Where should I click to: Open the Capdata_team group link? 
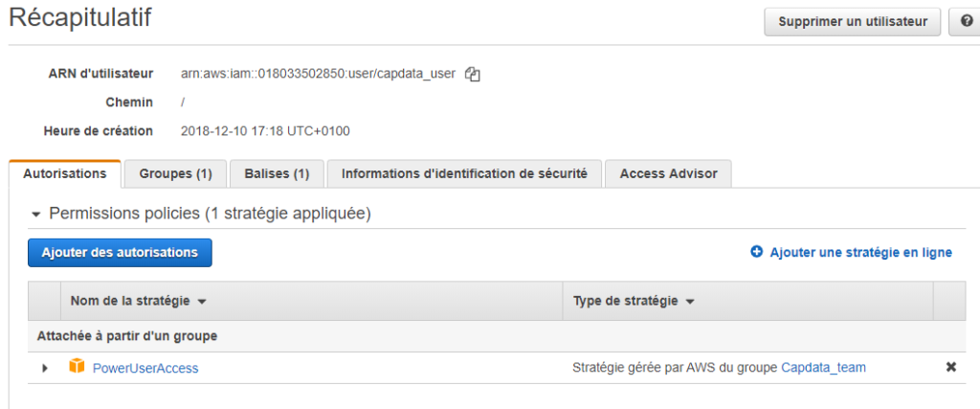(824, 368)
